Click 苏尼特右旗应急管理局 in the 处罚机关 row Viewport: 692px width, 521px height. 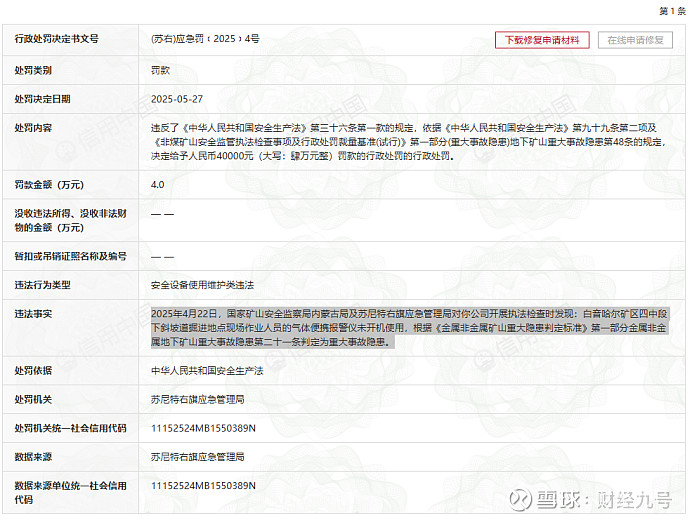[198, 400]
